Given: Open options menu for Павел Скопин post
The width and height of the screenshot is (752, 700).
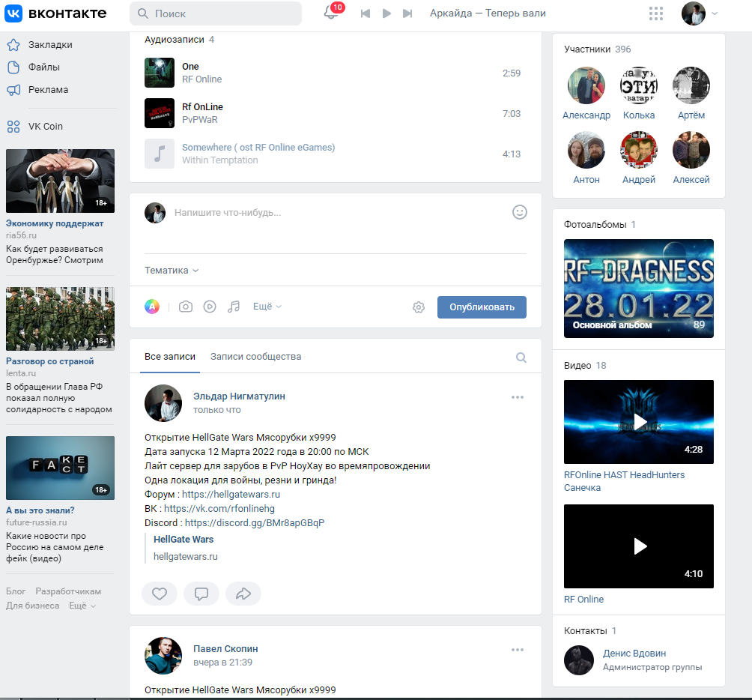Looking at the screenshot, I should click(x=518, y=650).
